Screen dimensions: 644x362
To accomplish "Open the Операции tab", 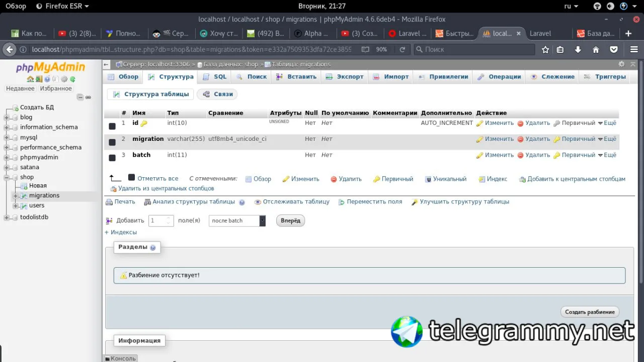I will (x=500, y=77).
